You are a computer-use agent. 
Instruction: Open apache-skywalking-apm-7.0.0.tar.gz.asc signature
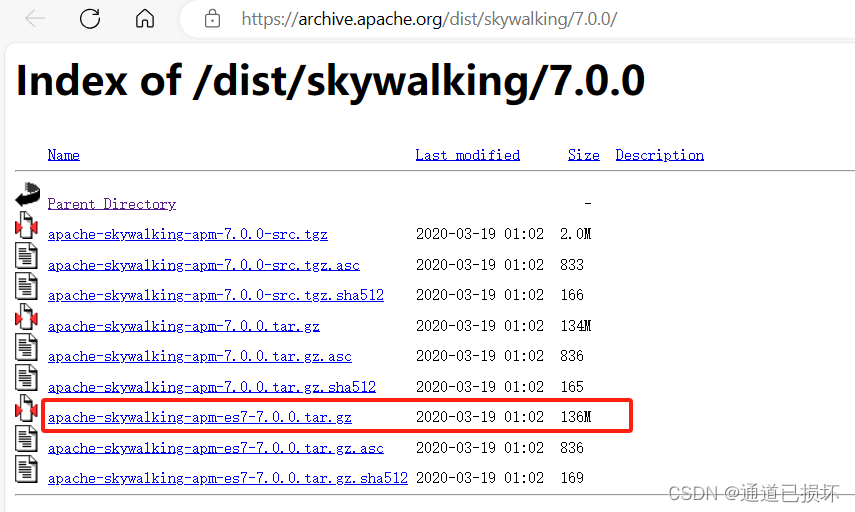point(200,356)
